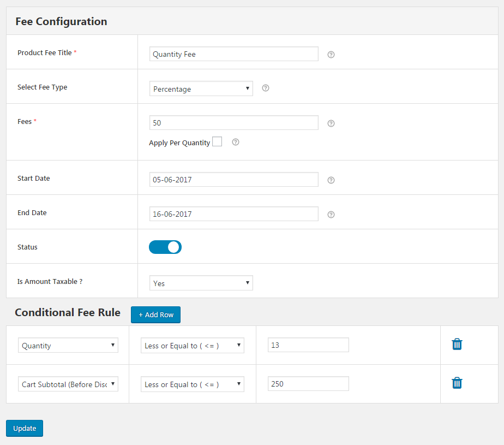The width and height of the screenshot is (504, 445).
Task: Click help icon beside Fees input
Action: click(x=331, y=123)
